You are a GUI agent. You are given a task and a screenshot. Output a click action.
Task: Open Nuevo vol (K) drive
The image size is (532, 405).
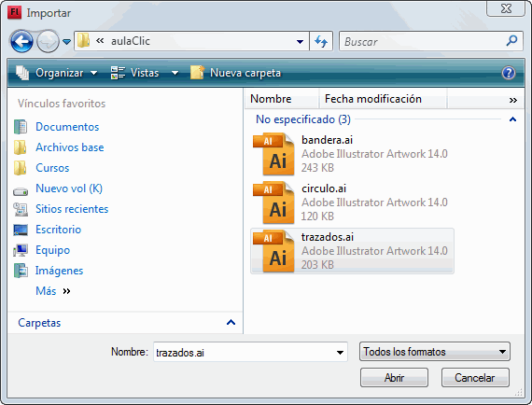pyautogui.click(x=69, y=189)
